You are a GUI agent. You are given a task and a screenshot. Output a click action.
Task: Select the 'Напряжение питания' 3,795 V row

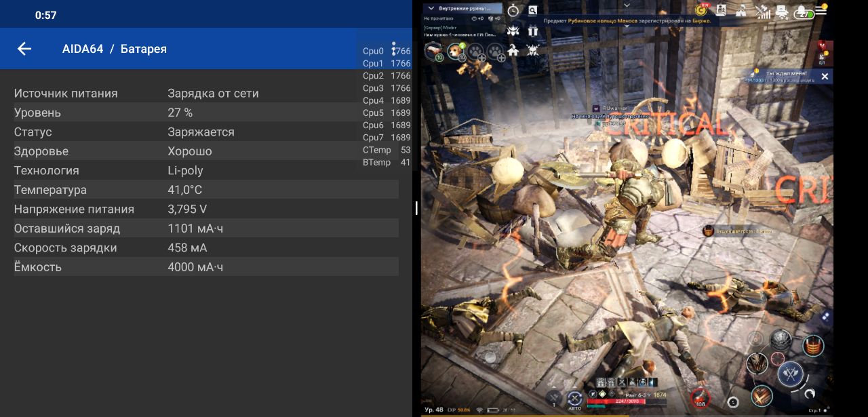click(x=206, y=209)
